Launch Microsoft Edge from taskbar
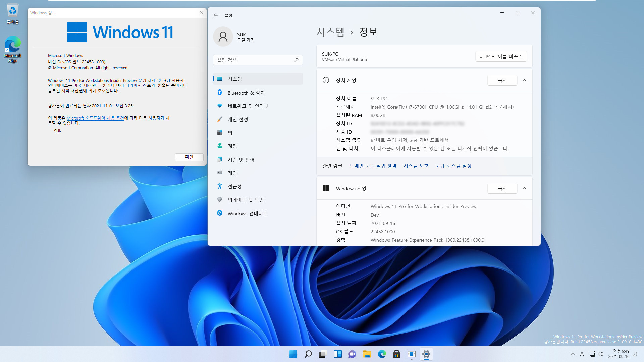644x362 pixels. [x=382, y=354]
